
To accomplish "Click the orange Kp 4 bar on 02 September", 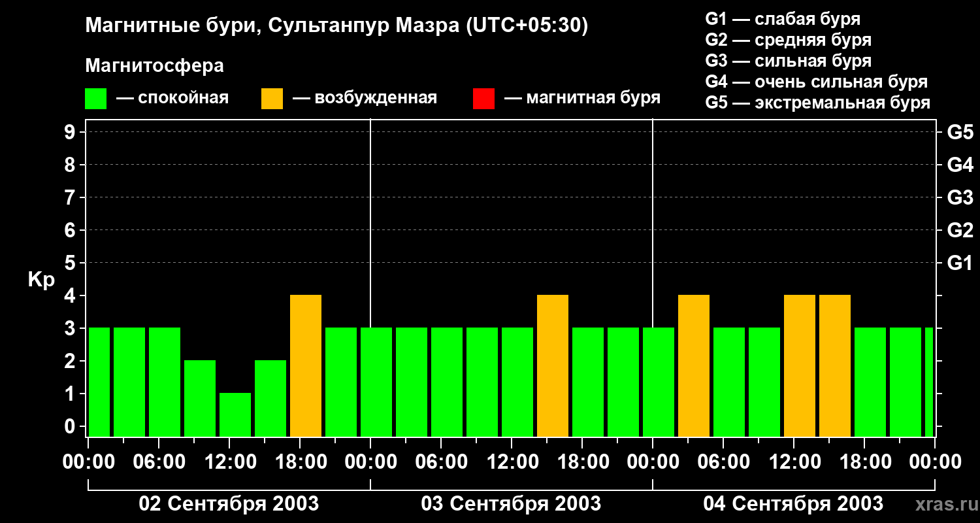I will click(x=306, y=366).
